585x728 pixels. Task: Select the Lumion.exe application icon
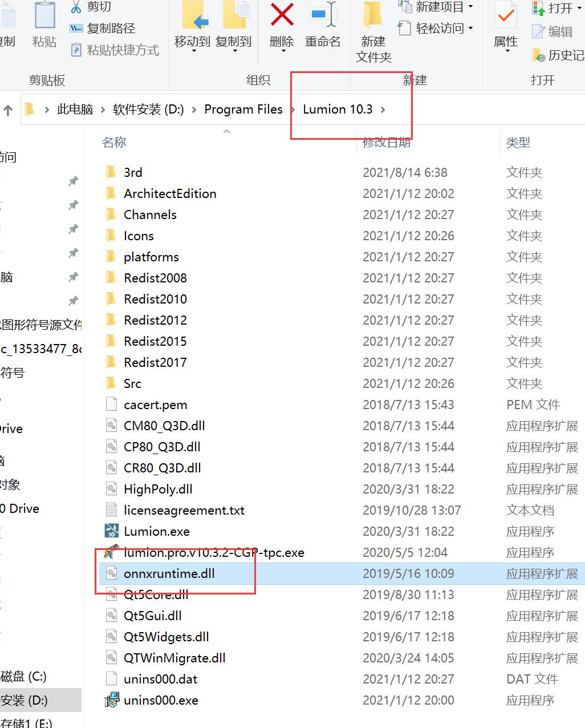tap(112, 531)
